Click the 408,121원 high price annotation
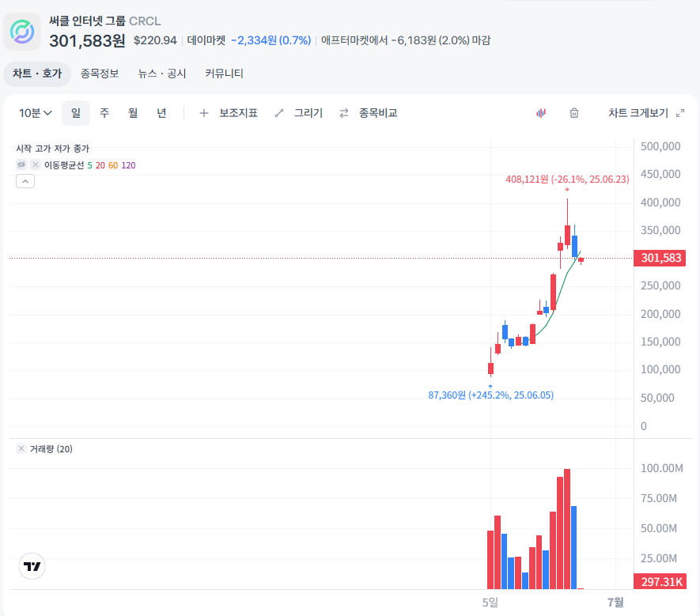 567,180
